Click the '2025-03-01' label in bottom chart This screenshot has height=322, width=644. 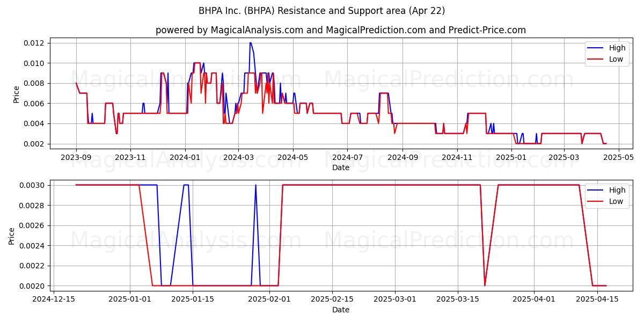[x=396, y=299]
